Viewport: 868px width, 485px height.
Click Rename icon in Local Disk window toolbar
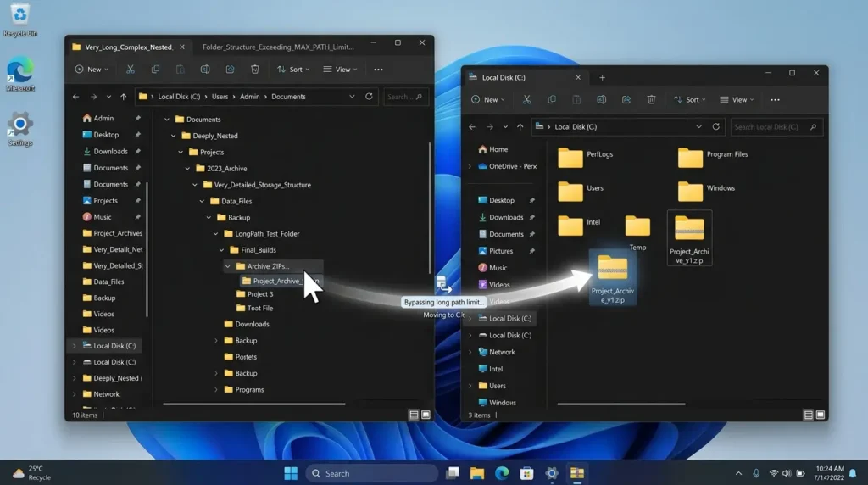(x=601, y=100)
